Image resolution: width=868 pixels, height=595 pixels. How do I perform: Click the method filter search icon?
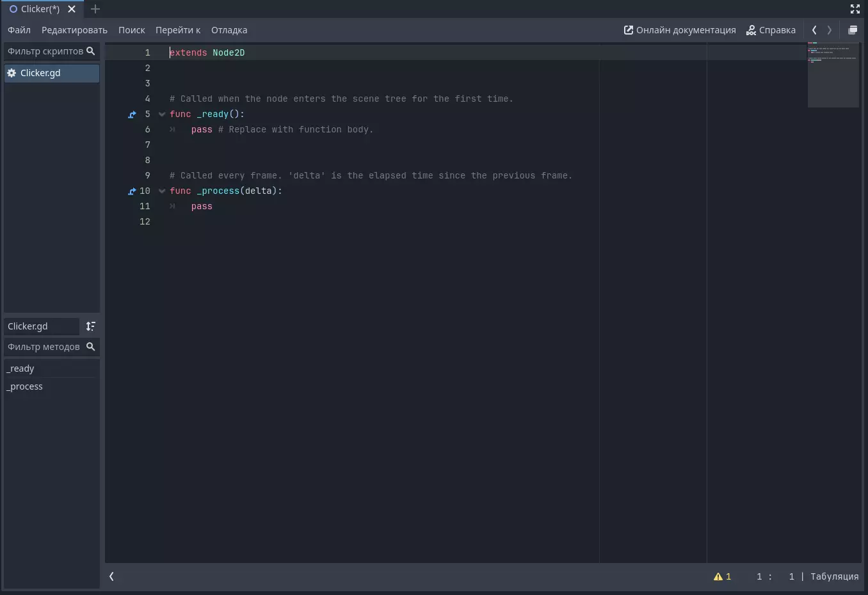click(x=91, y=347)
